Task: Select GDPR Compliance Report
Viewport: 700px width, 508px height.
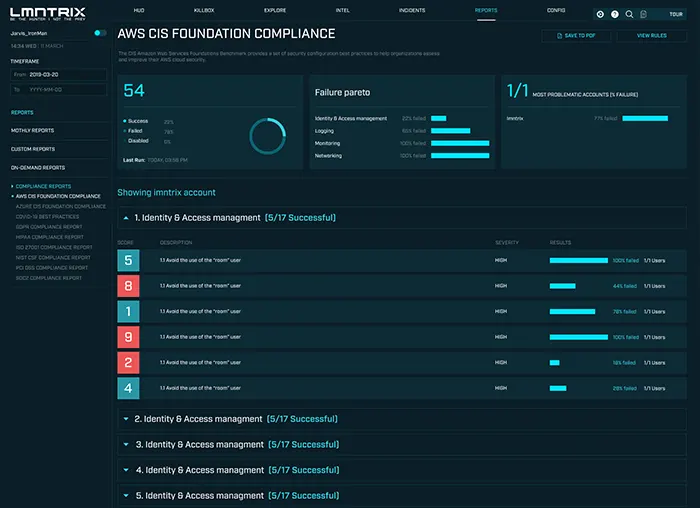Action: click(x=49, y=227)
